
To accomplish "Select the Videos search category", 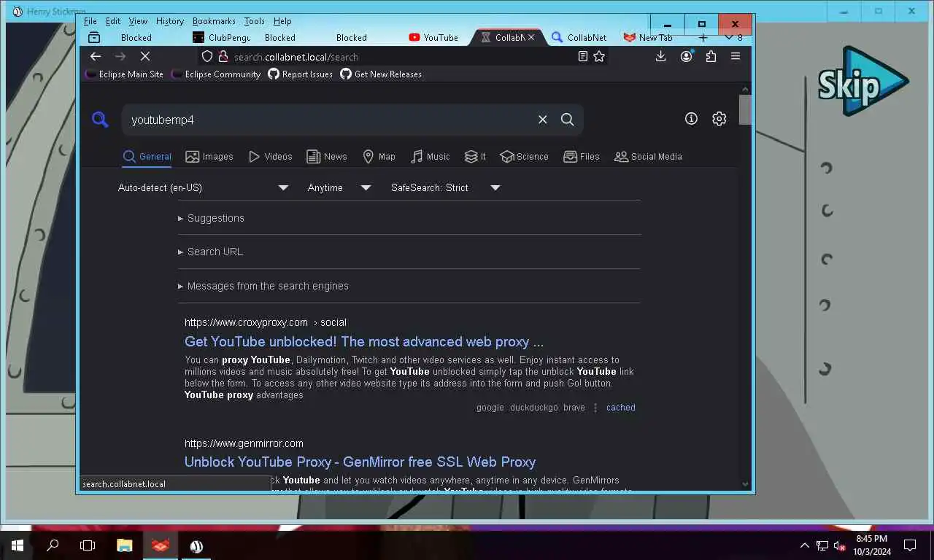I will 270,156.
